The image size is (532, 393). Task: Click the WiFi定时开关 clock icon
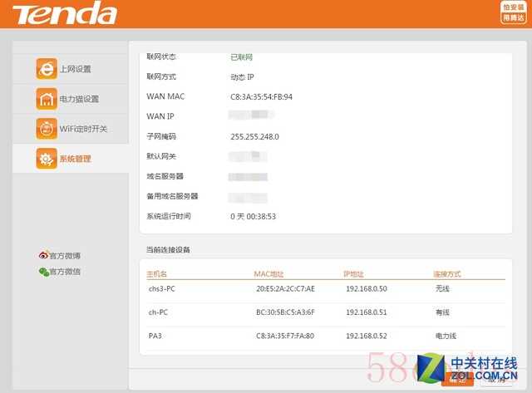click(x=46, y=129)
